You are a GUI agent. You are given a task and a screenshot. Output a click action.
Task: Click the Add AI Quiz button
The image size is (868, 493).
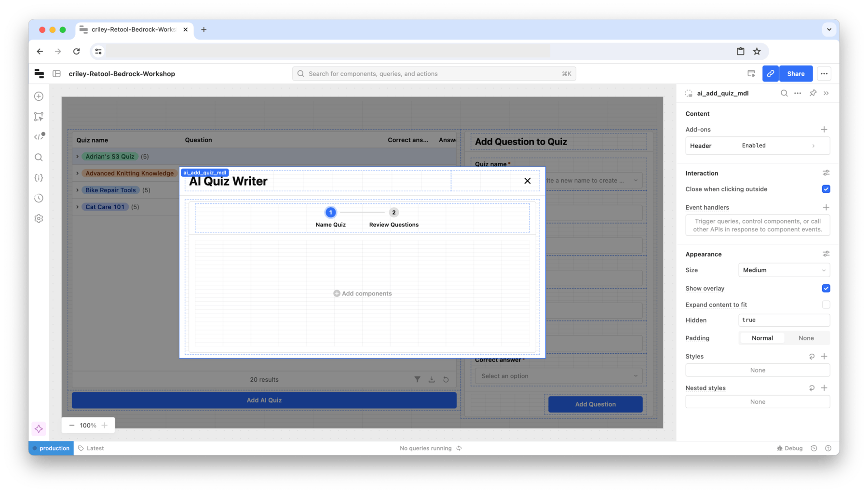tap(264, 400)
